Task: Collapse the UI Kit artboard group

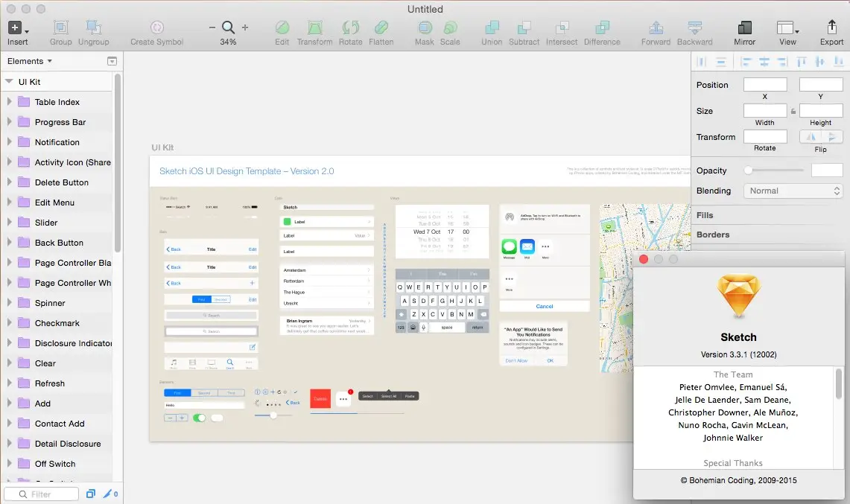Action: [9, 81]
